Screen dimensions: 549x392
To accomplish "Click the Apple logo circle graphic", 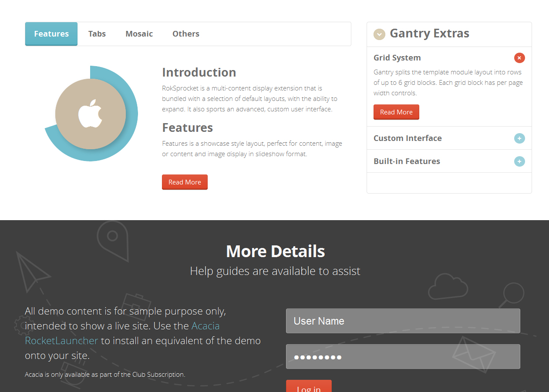I will [x=91, y=114].
